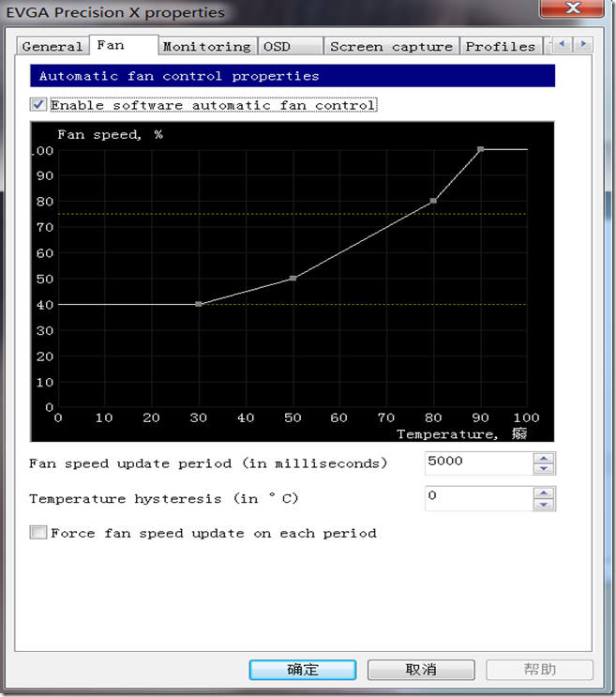This screenshot has width=616, height=697.
Task: Increase temperature hysteresis value
Action: [x=544, y=493]
